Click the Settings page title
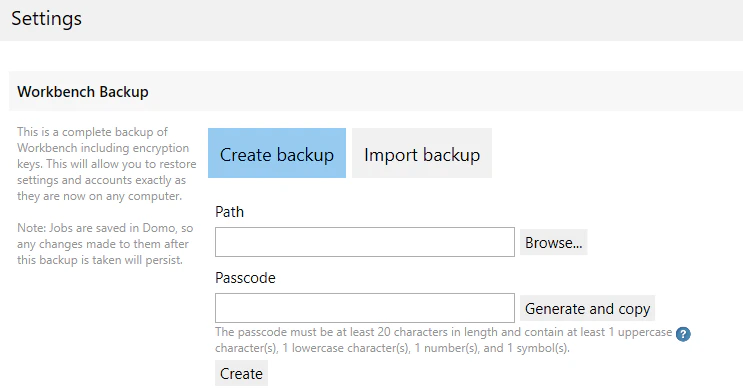This screenshot has height=391, width=743. pyautogui.click(x=46, y=18)
